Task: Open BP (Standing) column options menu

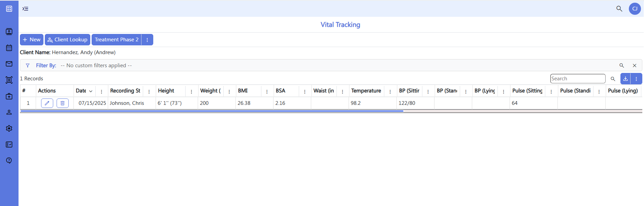Action: pyautogui.click(x=466, y=91)
